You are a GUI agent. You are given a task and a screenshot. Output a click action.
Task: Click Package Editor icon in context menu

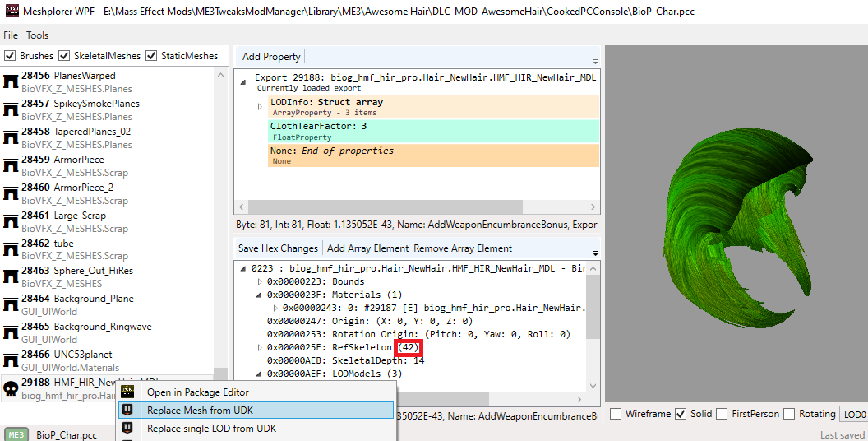[x=127, y=392]
